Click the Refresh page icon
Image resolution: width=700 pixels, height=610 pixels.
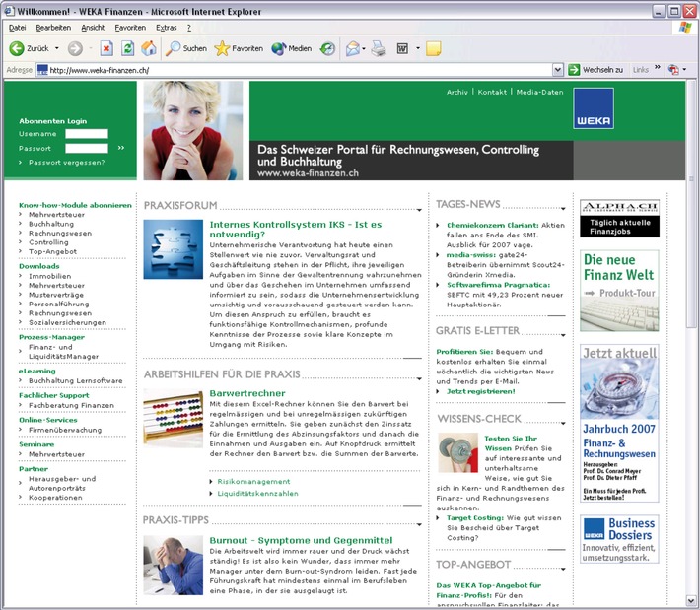point(127,48)
